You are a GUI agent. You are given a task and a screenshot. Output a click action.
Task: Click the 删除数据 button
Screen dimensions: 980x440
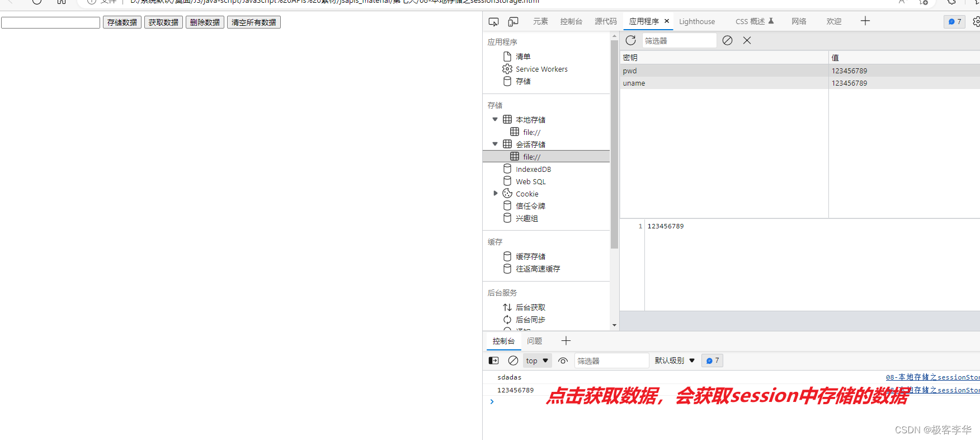click(x=205, y=22)
